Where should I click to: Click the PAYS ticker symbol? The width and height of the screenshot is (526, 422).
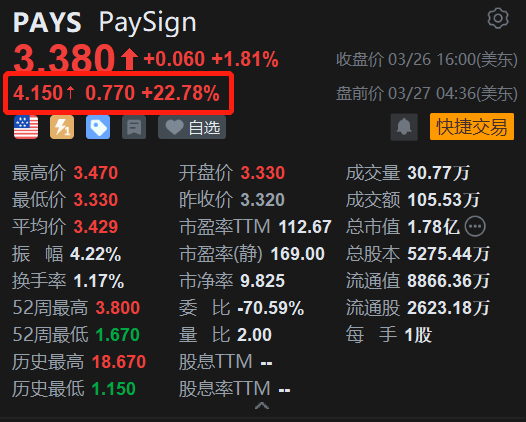(47, 23)
